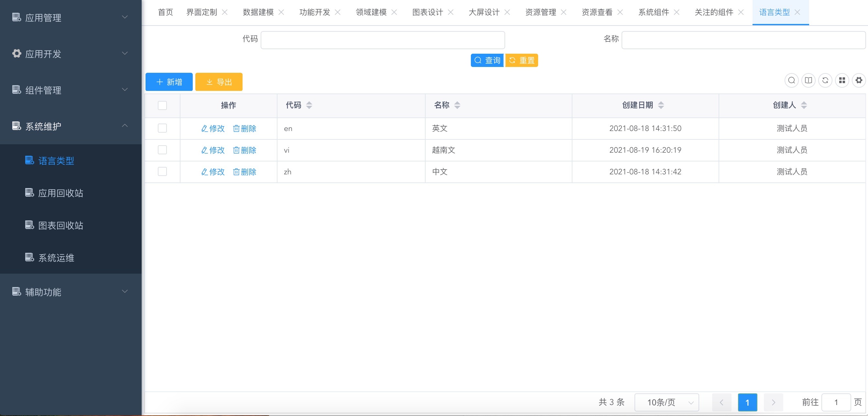Open table settings gear icon
868x416 pixels.
coord(859,81)
